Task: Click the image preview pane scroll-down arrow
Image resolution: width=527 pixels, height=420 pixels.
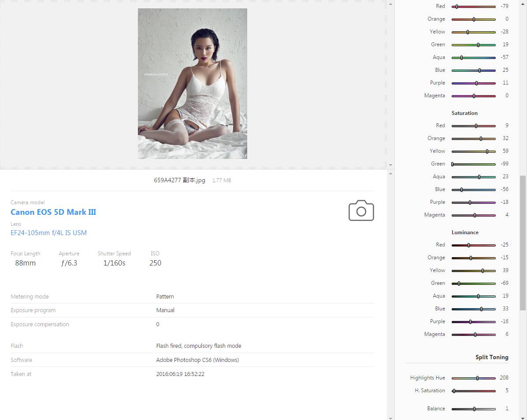Action: (390, 165)
